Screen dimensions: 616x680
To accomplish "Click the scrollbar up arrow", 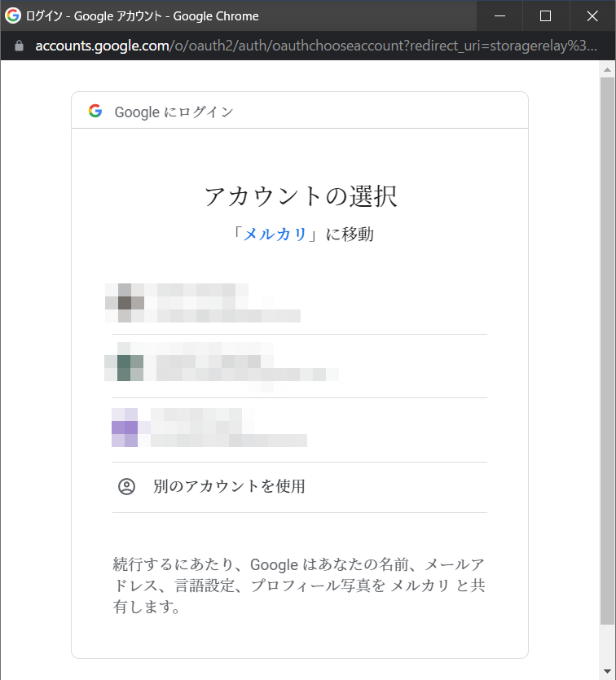I will (x=607, y=69).
